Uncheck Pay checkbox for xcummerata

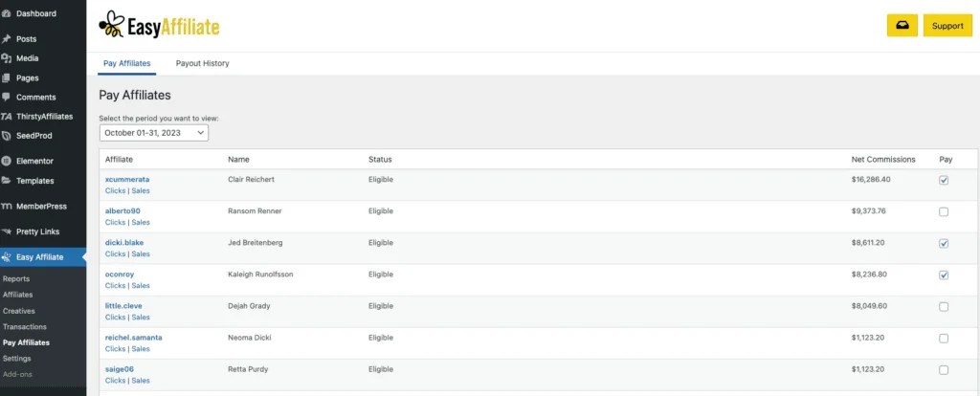click(944, 180)
